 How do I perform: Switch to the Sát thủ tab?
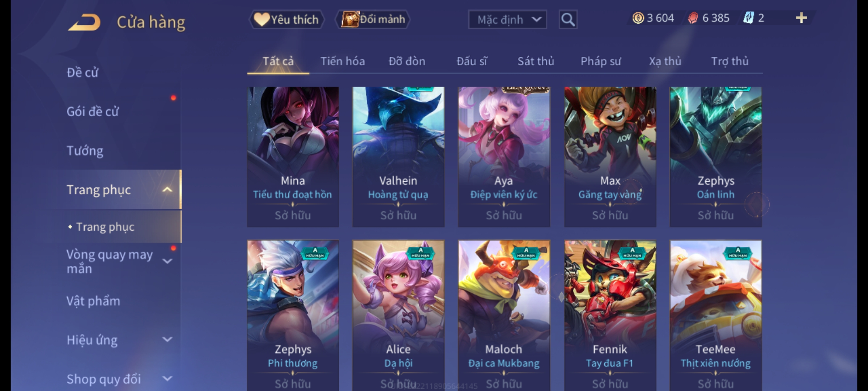point(536,61)
